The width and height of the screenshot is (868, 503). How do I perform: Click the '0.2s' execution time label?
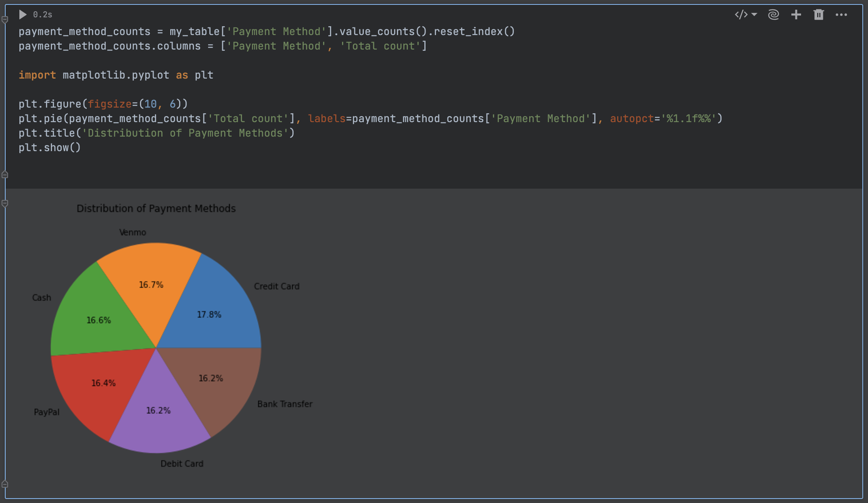coord(43,15)
